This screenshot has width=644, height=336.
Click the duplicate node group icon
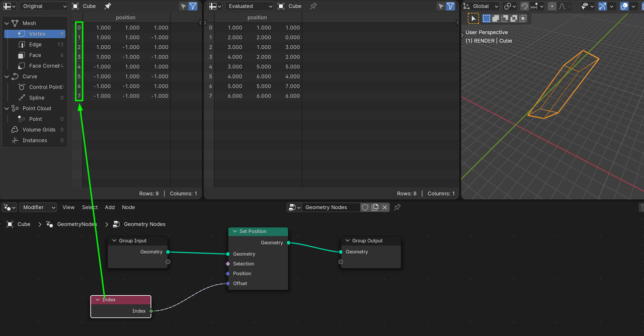375,207
